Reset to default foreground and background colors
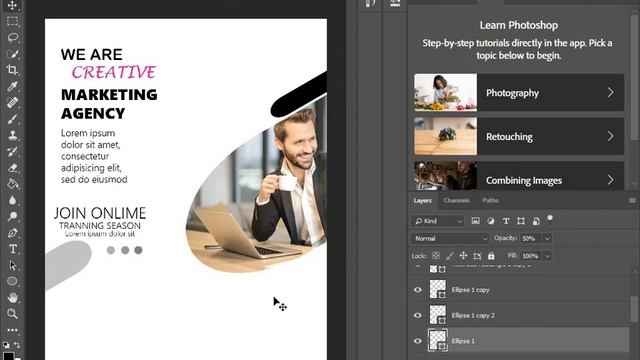640x360 pixels. (6, 345)
